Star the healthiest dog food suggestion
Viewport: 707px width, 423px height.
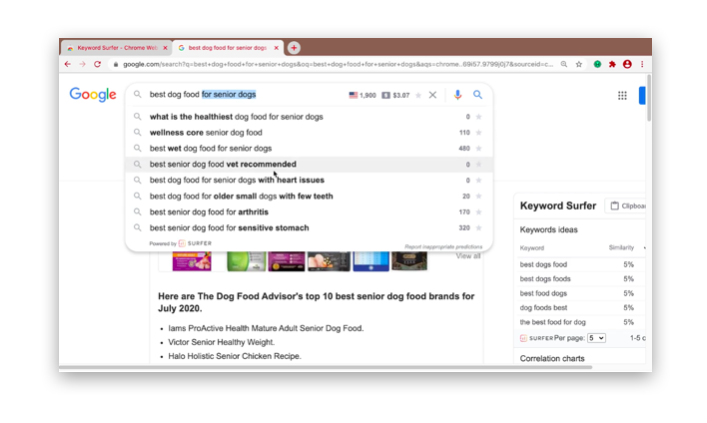pos(479,117)
